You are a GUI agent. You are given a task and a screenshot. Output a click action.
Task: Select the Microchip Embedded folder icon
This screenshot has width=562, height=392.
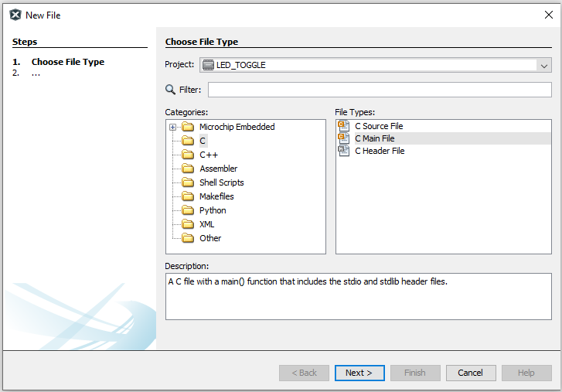point(188,127)
